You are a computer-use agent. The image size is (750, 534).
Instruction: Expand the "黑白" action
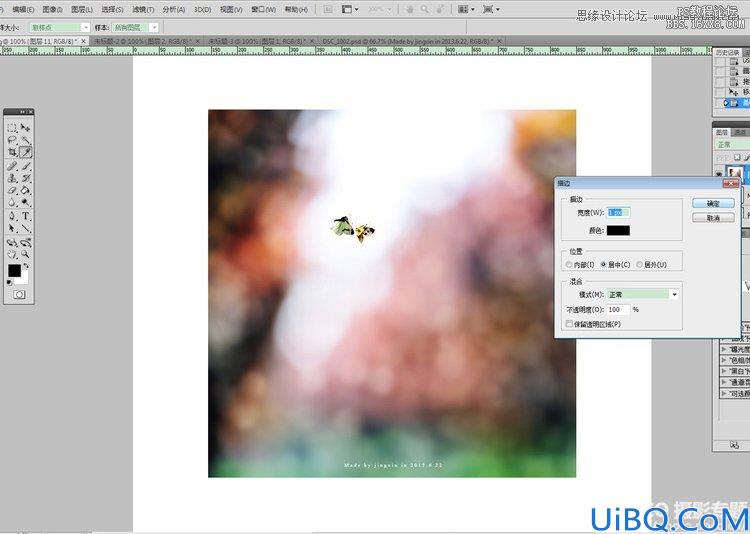pos(724,371)
